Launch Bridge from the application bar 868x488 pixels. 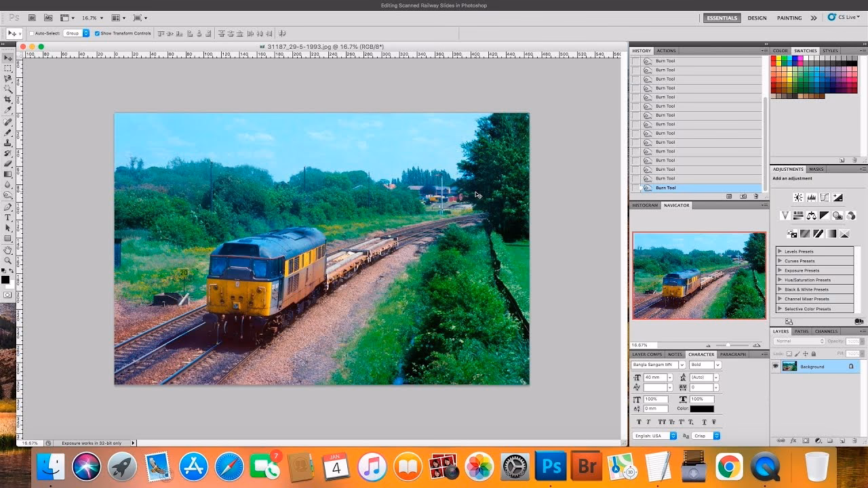tap(32, 18)
